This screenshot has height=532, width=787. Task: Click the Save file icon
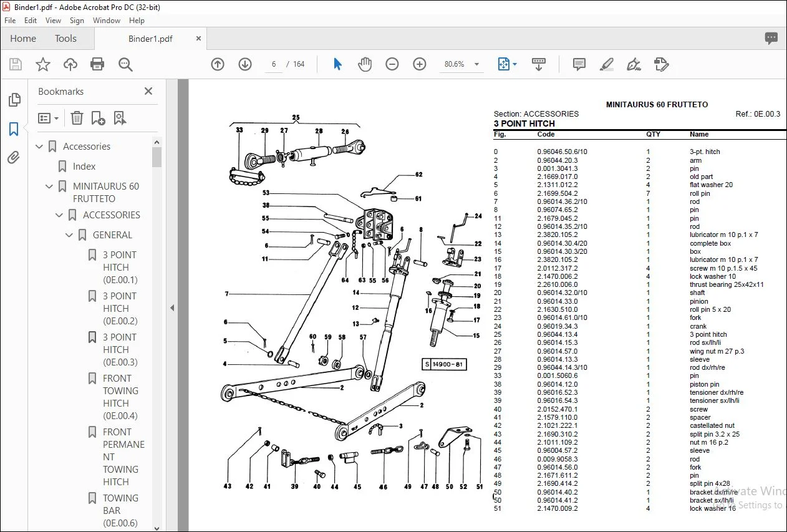click(16, 64)
